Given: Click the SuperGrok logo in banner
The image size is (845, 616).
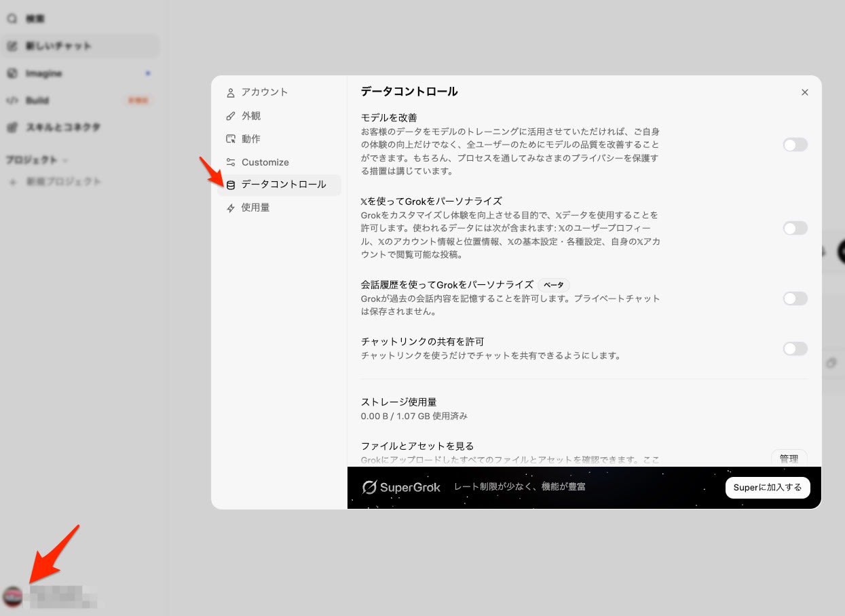Looking at the screenshot, I should point(401,487).
